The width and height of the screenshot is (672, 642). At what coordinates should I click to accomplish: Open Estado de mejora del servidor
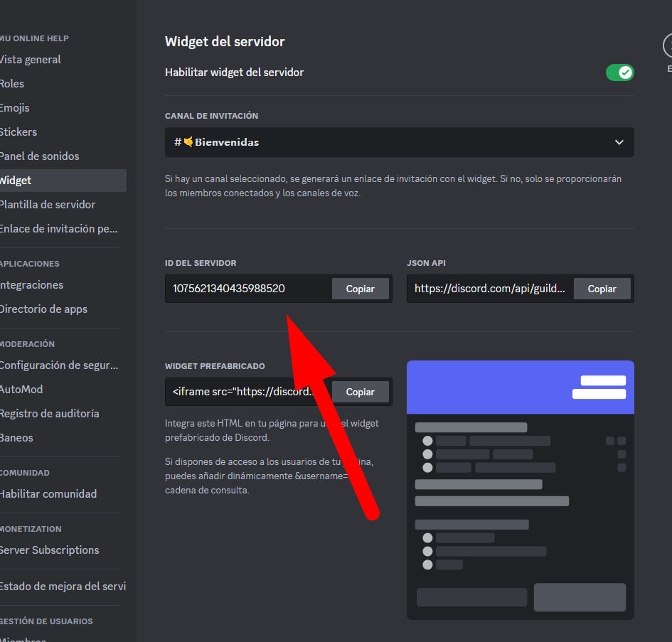pyautogui.click(x=63, y=587)
